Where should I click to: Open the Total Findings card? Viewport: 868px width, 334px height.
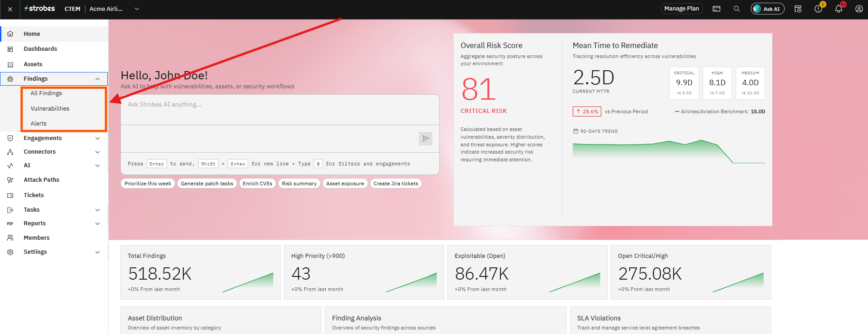tap(201, 272)
